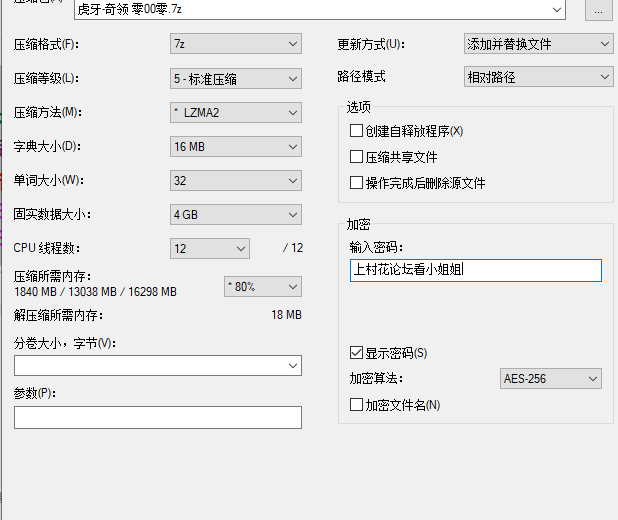Expand the 字典大小 16 MB dropdown
The height and width of the screenshot is (520, 618).
click(x=235, y=146)
